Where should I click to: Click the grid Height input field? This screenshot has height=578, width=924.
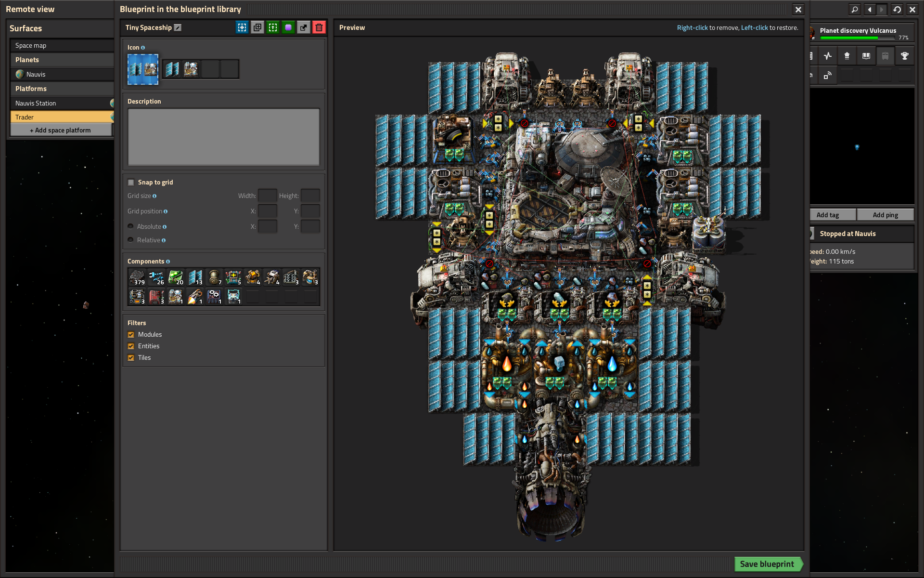point(310,196)
